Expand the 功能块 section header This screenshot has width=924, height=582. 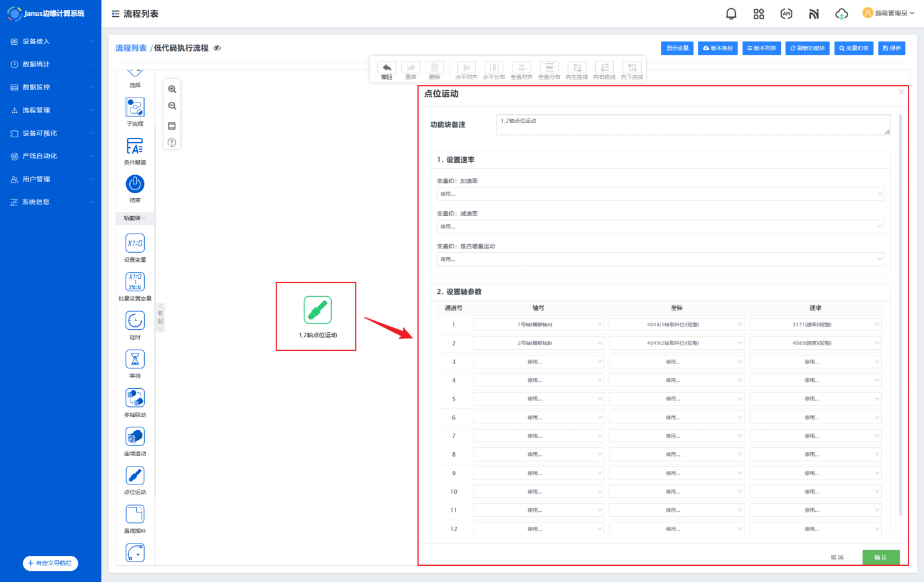135,219
